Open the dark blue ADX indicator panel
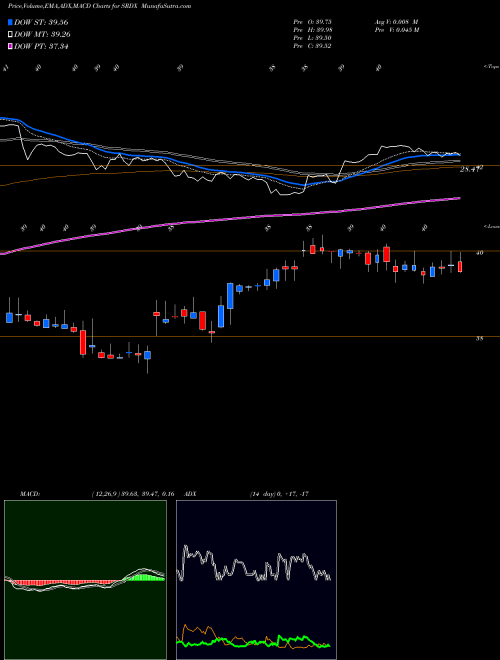The height and width of the screenshot is (660, 500). [256, 580]
